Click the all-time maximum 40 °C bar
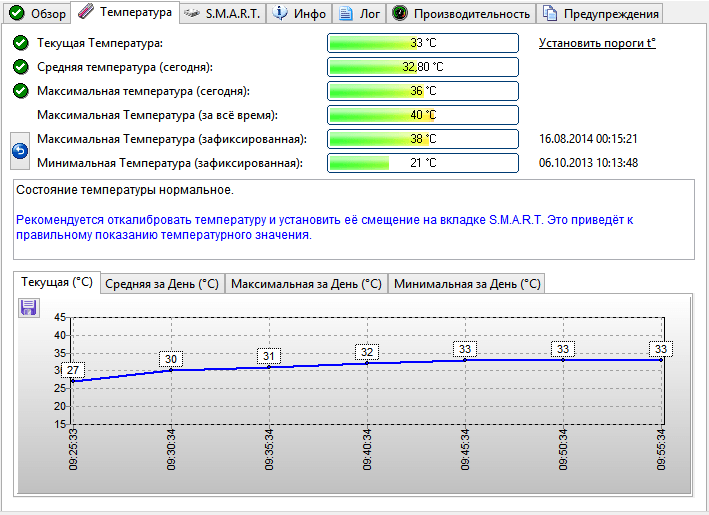The image size is (709, 515). coord(423,115)
